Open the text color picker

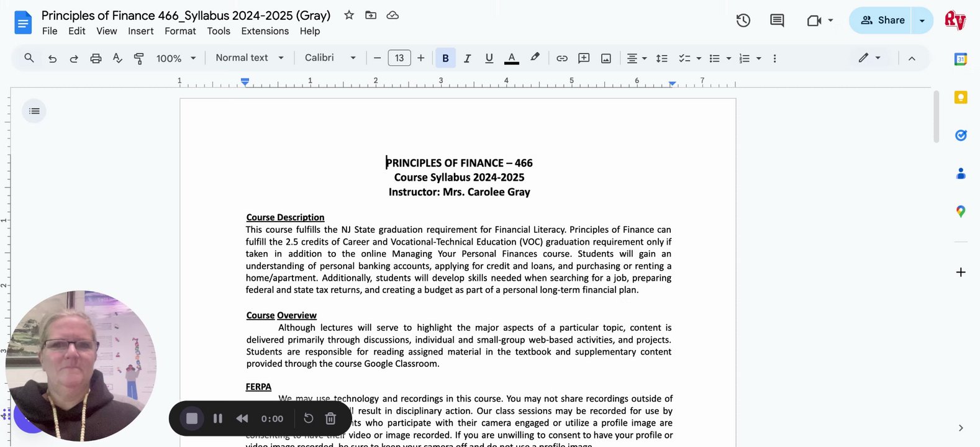pyautogui.click(x=512, y=58)
